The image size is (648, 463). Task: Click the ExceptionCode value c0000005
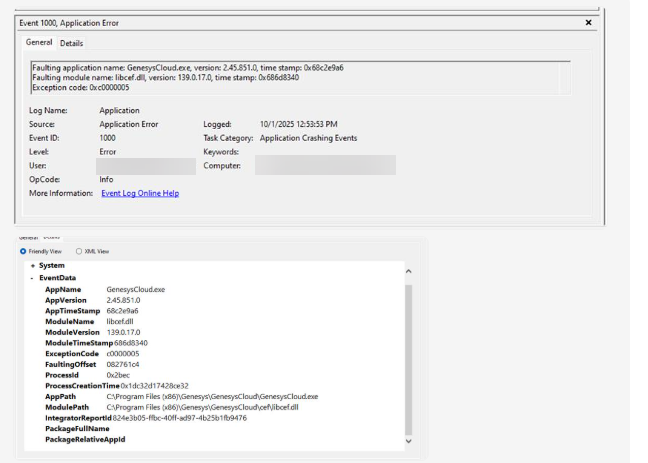[x=123, y=354]
